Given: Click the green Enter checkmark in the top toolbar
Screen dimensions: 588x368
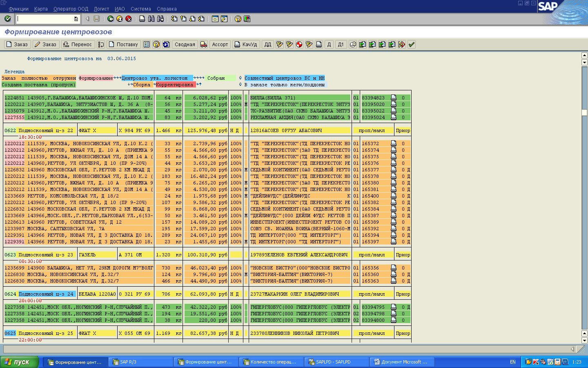Looking at the screenshot, I should coord(7,19).
